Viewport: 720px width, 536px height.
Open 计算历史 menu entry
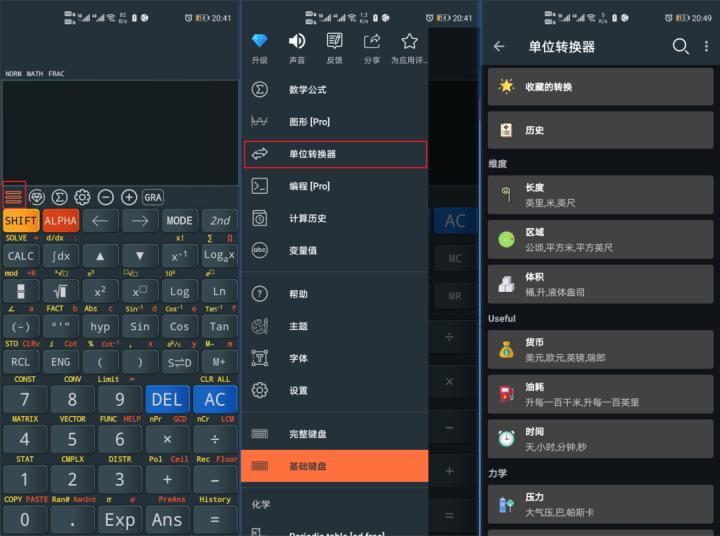tap(335, 218)
